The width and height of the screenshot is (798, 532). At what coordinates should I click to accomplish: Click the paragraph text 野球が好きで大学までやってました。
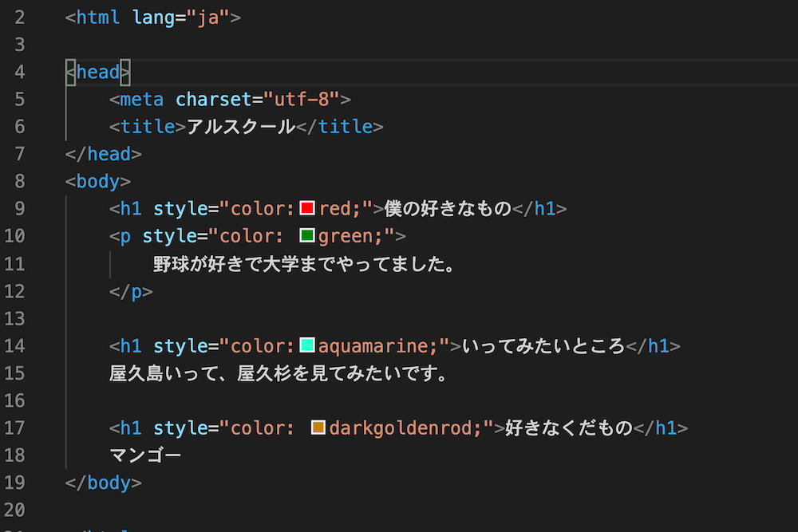click(304, 264)
